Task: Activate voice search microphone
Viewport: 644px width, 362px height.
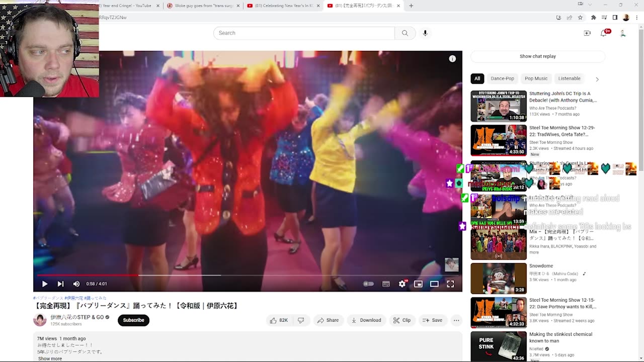Action: coord(425,33)
